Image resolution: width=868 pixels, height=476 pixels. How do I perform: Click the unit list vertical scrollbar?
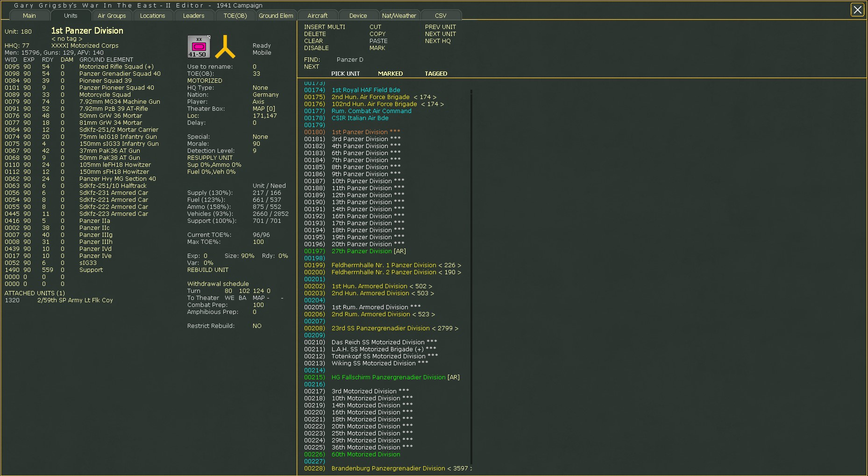coord(471,277)
